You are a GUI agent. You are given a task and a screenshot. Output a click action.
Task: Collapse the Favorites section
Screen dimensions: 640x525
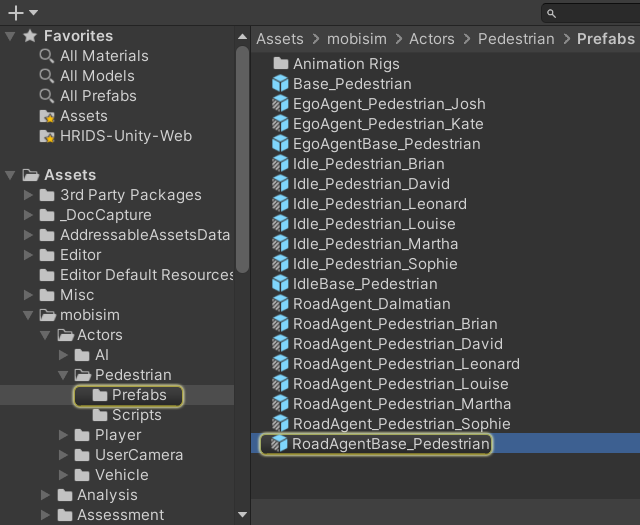[x=10, y=36]
